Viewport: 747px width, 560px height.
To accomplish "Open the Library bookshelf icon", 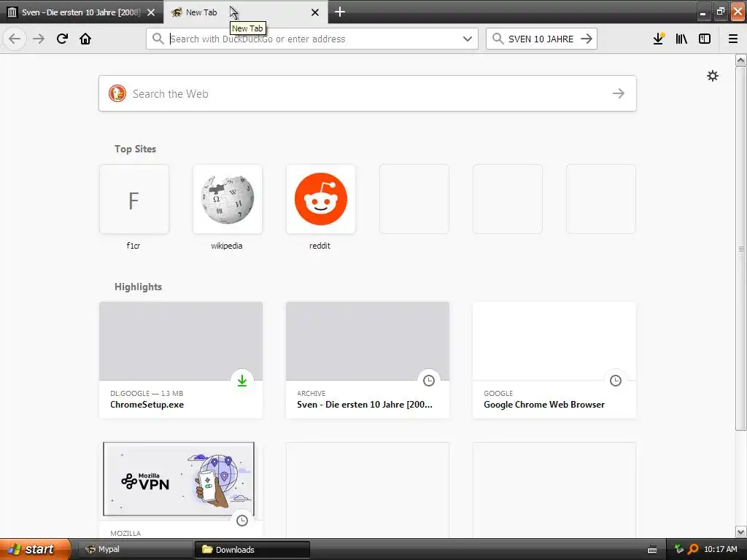I will point(681,39).
